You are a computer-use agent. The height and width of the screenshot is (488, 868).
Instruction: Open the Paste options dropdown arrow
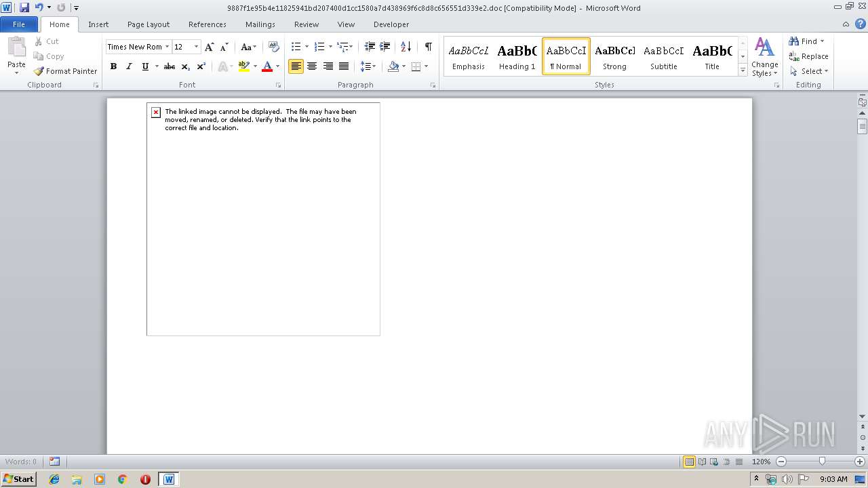[x=16, y=73]
